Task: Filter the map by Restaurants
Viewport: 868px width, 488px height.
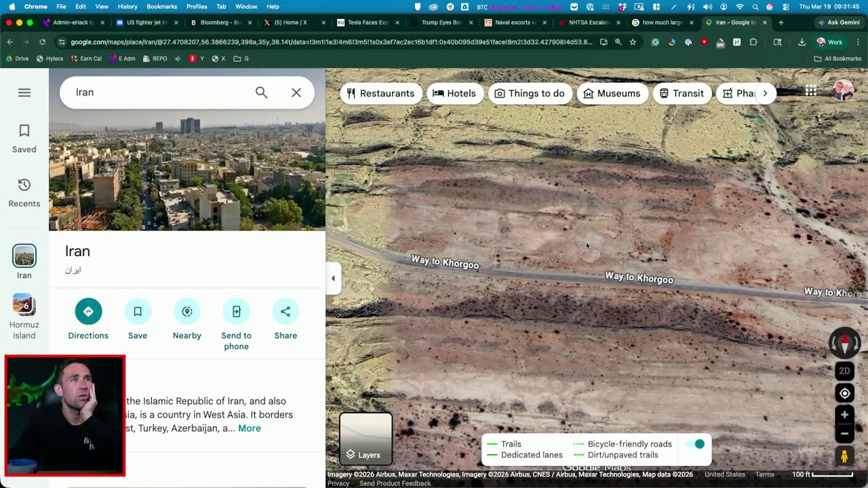Action: point(380,94)
